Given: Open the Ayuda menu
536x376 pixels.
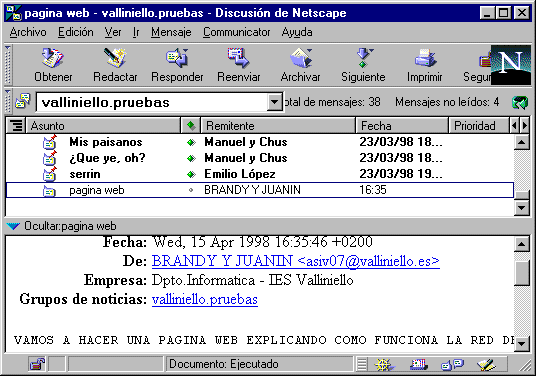Looking at the screenshot, I should [x=297, y=32].
